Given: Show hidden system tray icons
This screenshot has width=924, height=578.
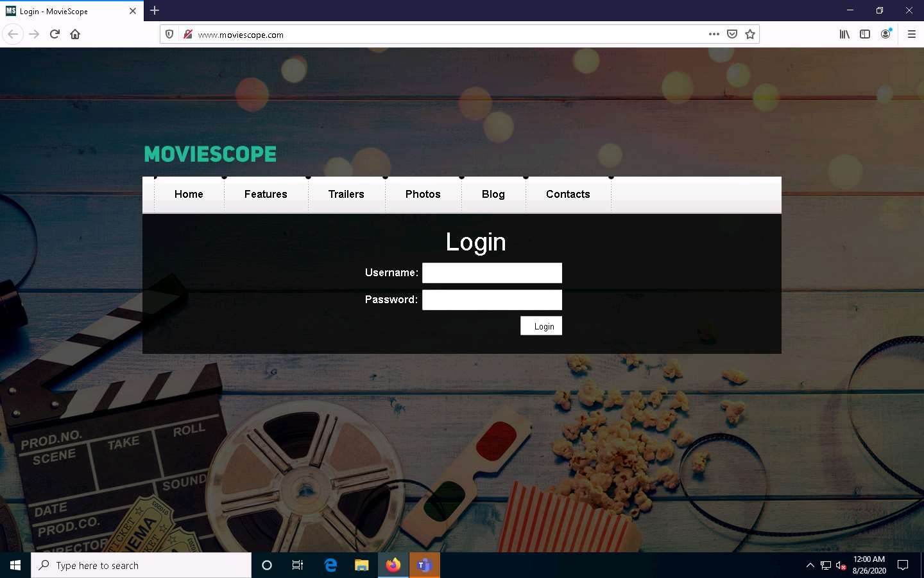Looking at the screenshot, I should [x=810, y=565].
